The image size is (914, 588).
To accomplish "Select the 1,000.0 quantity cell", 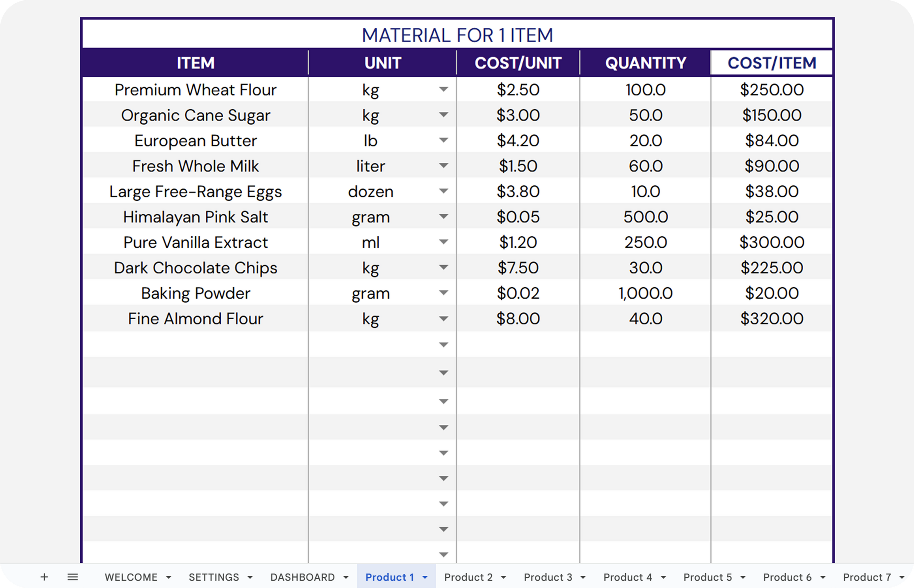I will (x=645, y=293).
